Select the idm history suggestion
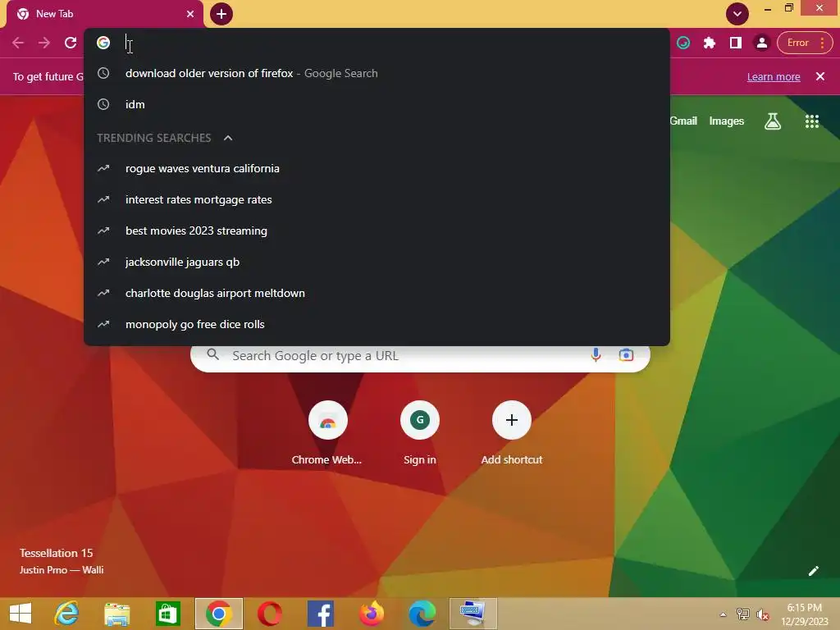The image size is (840, 630). 377,104
